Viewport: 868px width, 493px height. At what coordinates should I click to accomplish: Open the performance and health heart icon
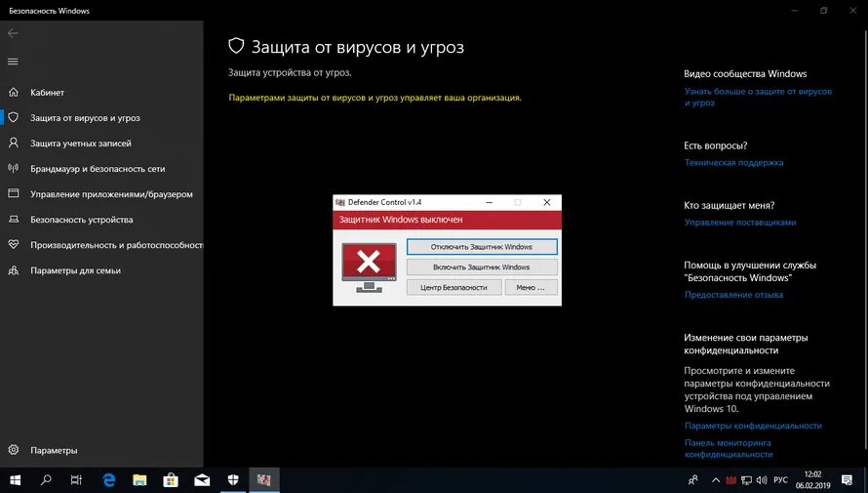14,245
